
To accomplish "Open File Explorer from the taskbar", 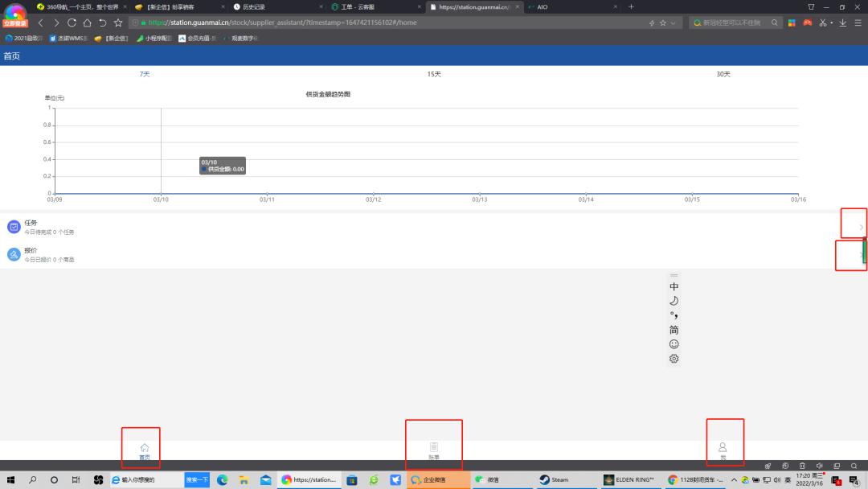I will [244, 479].
